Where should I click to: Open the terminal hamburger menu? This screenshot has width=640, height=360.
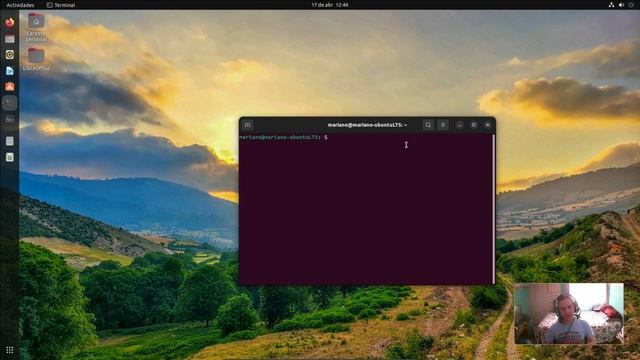[443, 125]
